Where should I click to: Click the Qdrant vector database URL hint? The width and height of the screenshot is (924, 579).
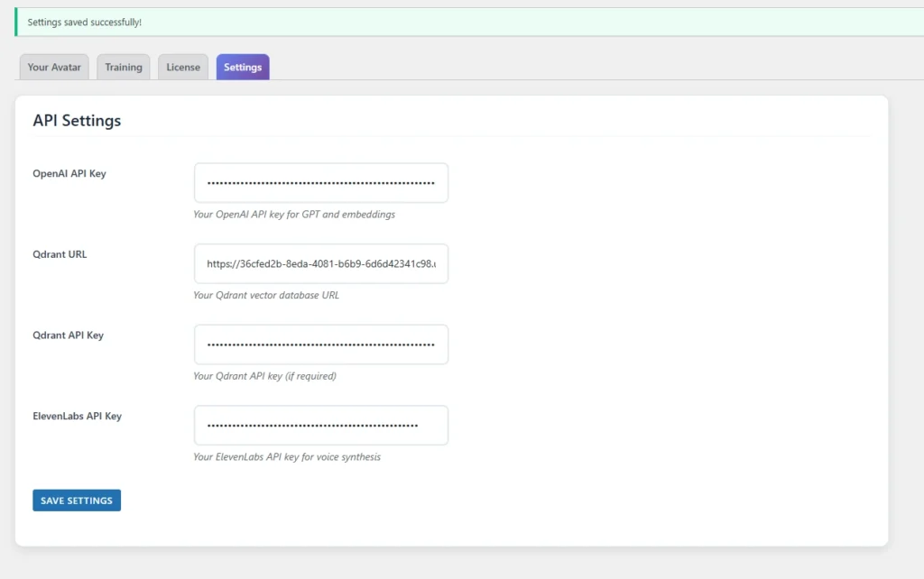pyautogui.click(x=266, y=295)
